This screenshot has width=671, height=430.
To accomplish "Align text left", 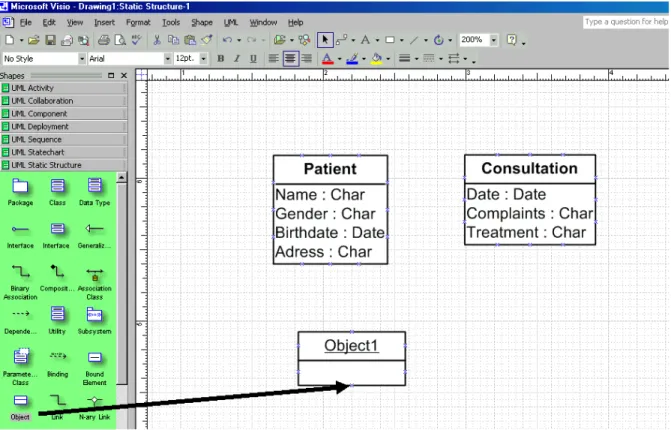I will [x=273, y=59].
